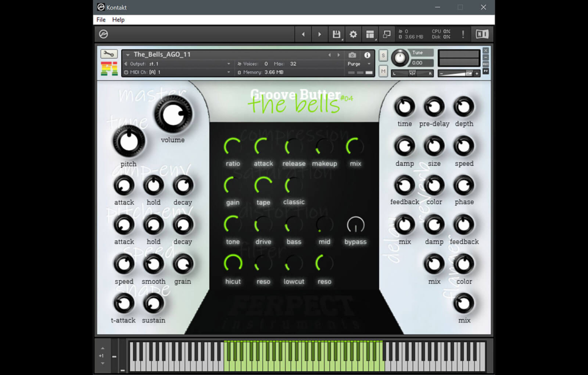Adjust the classic saturation knob
This screenshot has width=588, height=375.
pyautogui.click(x=294, y=185)
